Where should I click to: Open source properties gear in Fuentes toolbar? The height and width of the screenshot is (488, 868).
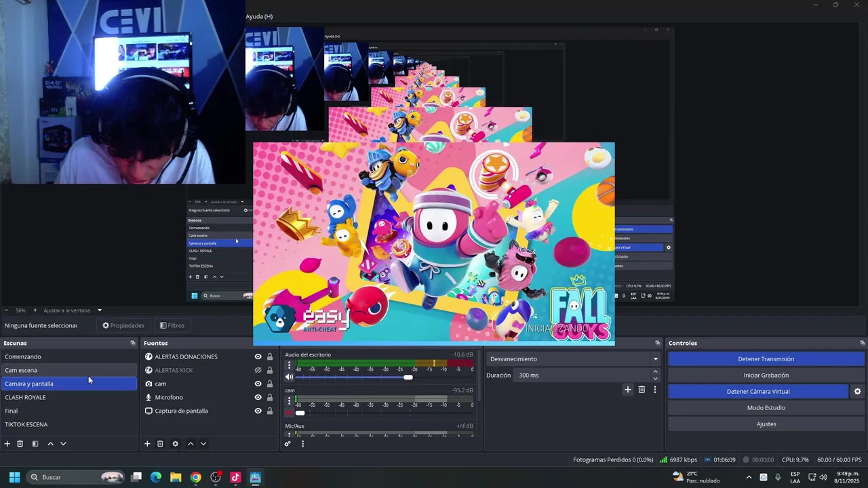tap(175, 444)
